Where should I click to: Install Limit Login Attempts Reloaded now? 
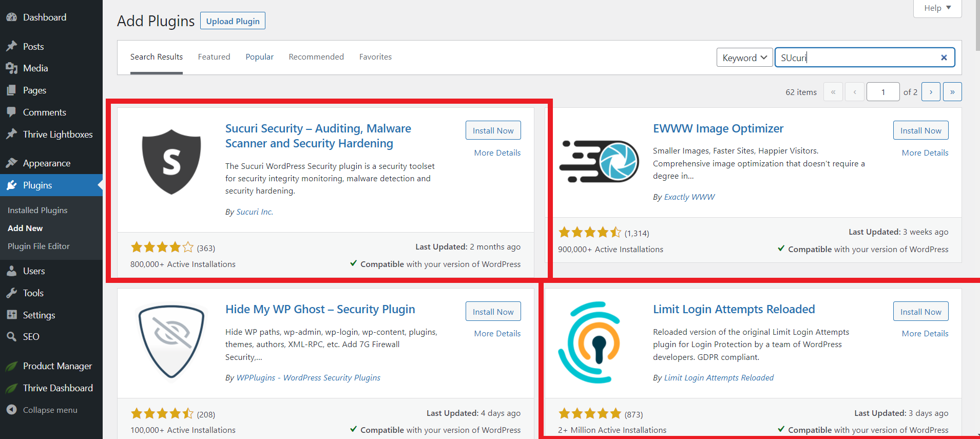[920, 312]
